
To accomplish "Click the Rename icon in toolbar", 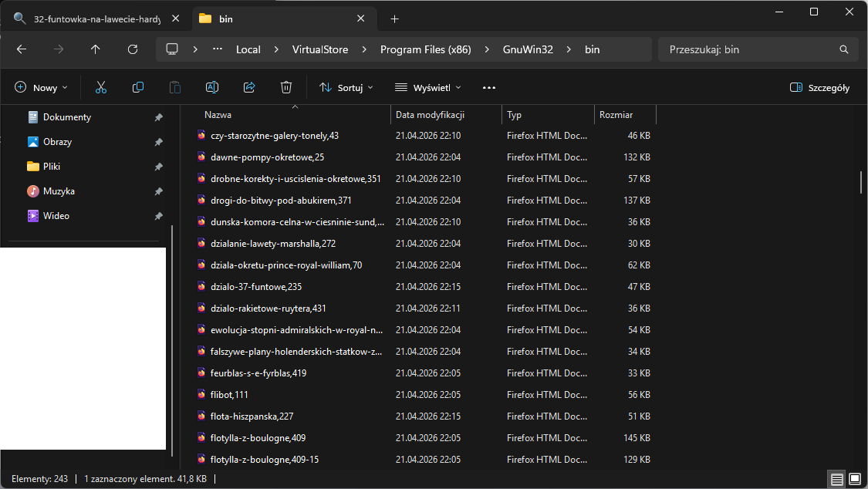I will click(212, 88).
